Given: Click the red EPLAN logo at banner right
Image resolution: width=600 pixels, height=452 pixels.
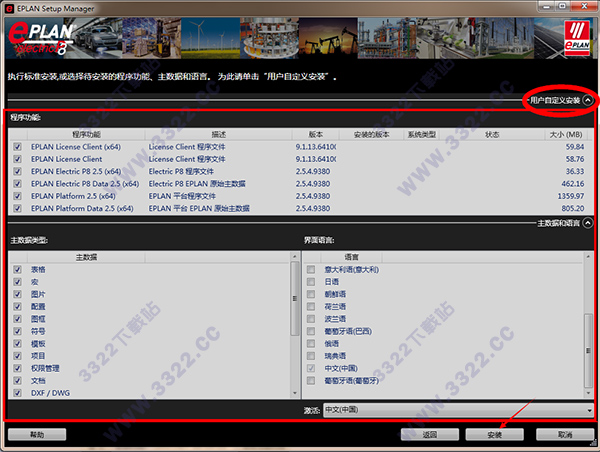Looking at the screenshot, I should pyautogui.click(x=577, y=38).
